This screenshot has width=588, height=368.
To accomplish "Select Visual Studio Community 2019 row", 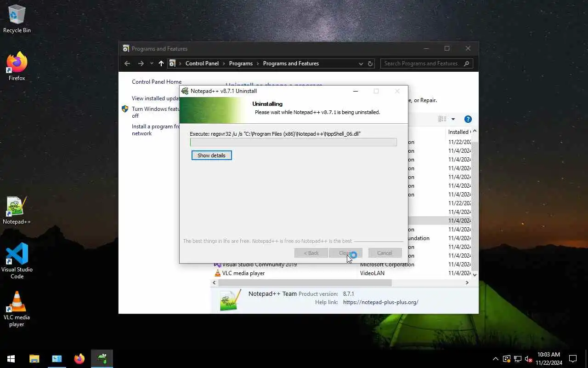I will 341,264.
